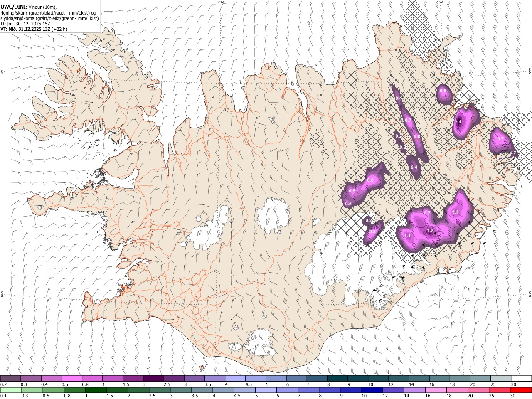This screenshot has height=399, width=532.
Task: Click the 30 label on the upper snow scale
Action: tap(514, 384)
